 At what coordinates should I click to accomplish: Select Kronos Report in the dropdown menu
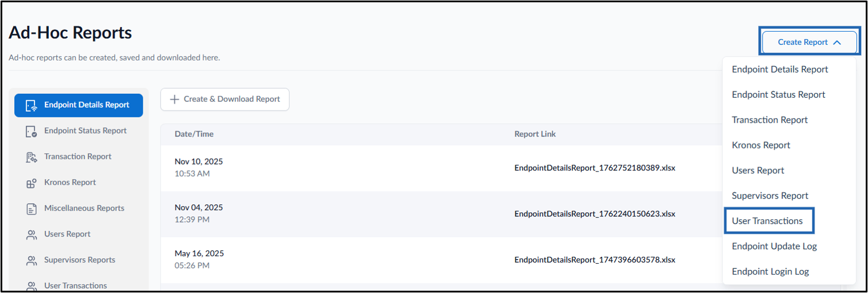coord(761,145)
